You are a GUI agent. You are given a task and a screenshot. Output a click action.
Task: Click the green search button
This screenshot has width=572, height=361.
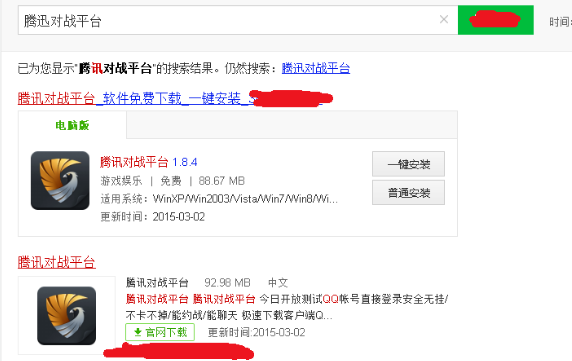(x=495, y=20)
